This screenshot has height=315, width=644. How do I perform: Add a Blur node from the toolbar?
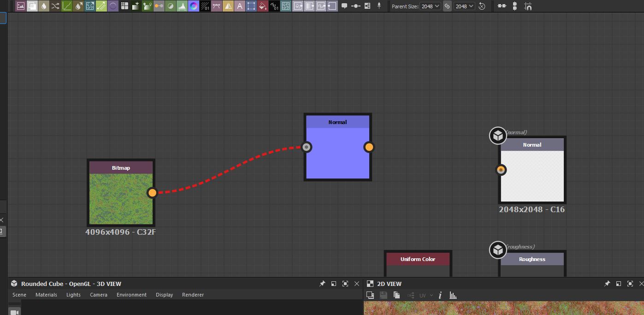click(x=44, y=6)
